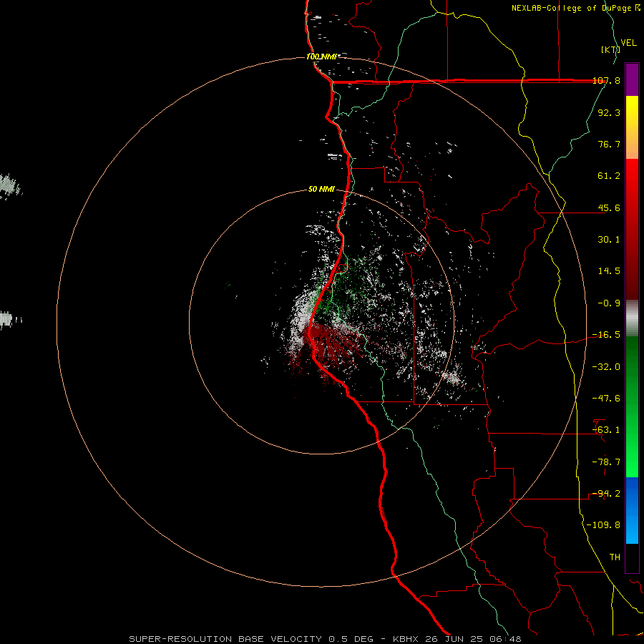The width and height of the screenshot is (644, 644).
Task: Click the -78.7 legend value
Action: tap(606, 462)
